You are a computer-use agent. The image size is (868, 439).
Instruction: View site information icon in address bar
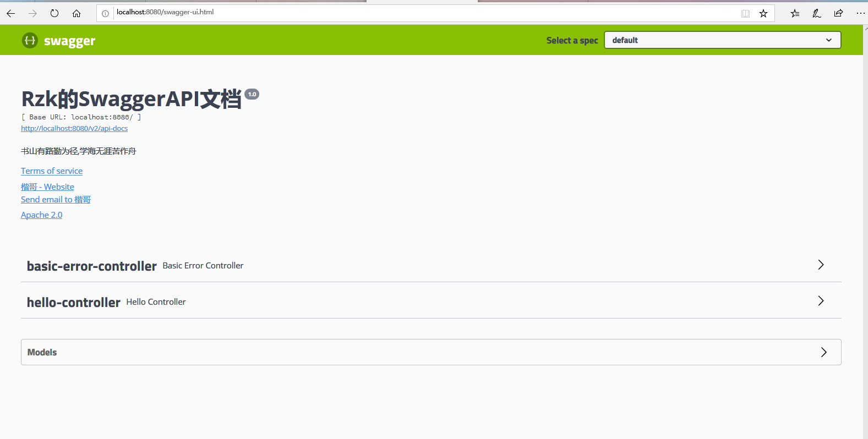click(x=105, y=14)
